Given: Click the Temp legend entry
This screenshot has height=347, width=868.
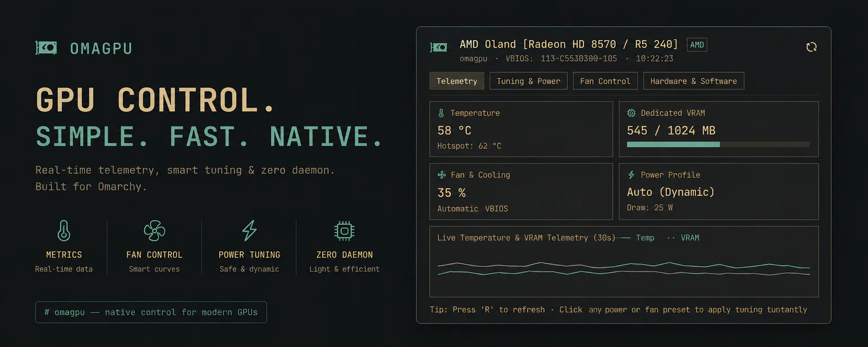Looking at the screenshot, I should [637, 238].
